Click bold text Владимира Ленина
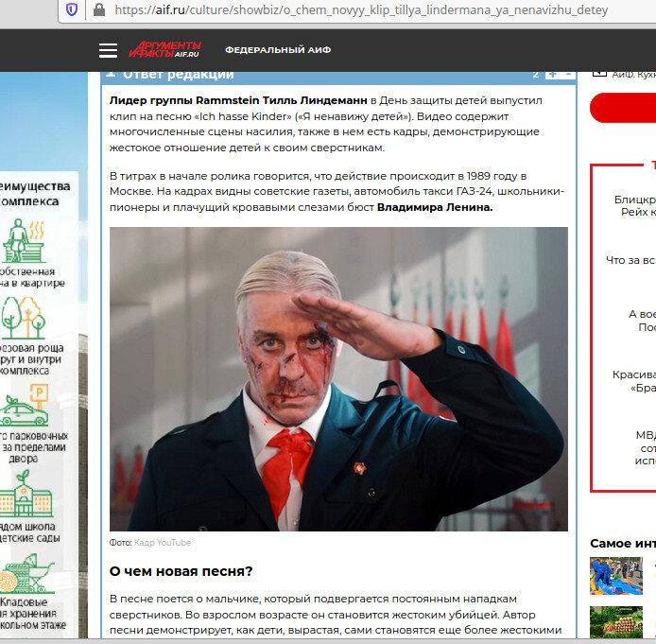Screen dimensions: 656x644 coord(435,207)
